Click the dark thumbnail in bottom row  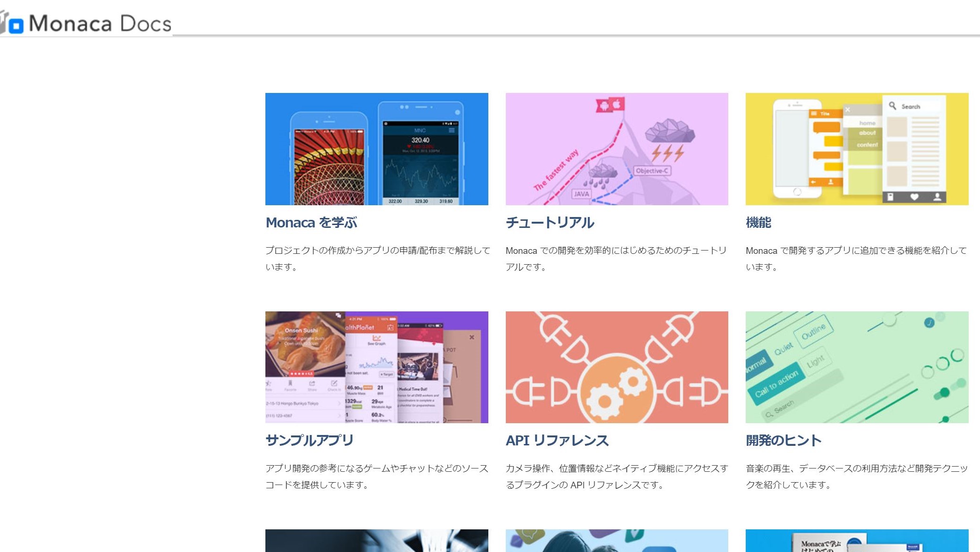pyautogui.click(x=377, y=541)
